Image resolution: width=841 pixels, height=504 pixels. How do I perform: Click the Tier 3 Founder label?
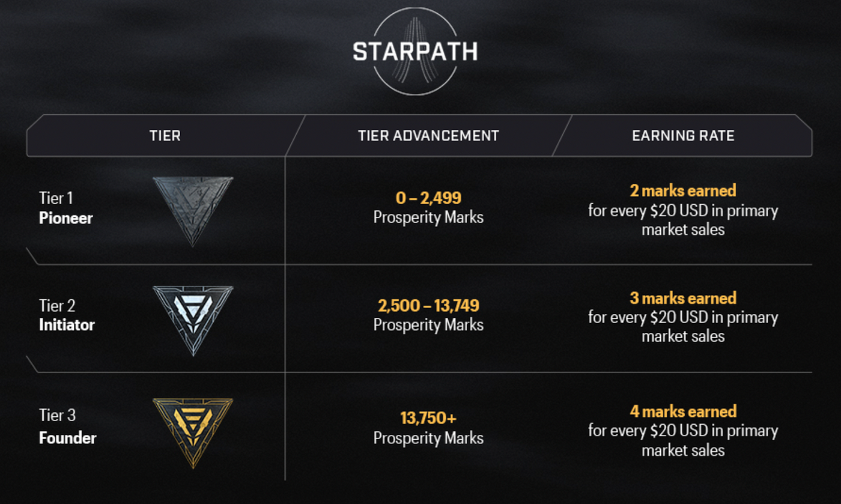[x=67, y=427]
